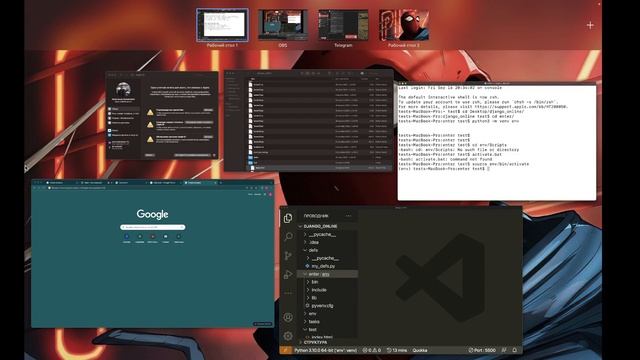
Task: Select the Python 3.10.0 interpreter in status bar
Action: [326, 350]
